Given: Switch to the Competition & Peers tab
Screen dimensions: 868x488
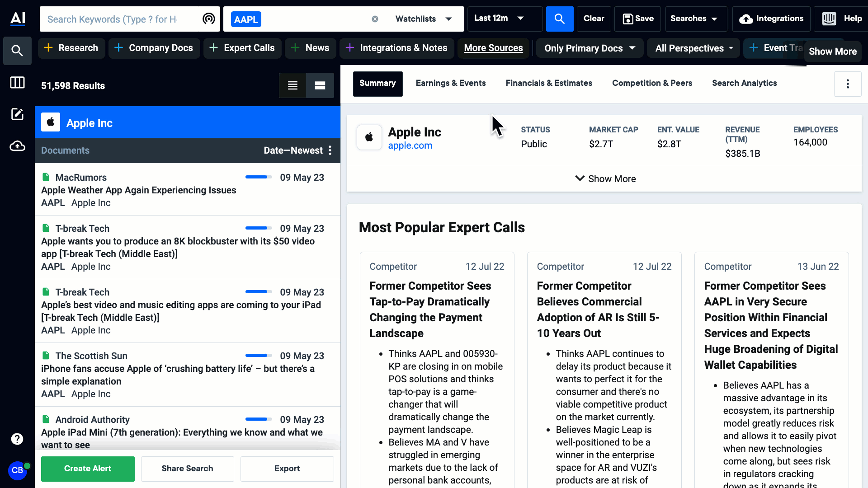Looking at the screenshot, I should click(652, 83).
